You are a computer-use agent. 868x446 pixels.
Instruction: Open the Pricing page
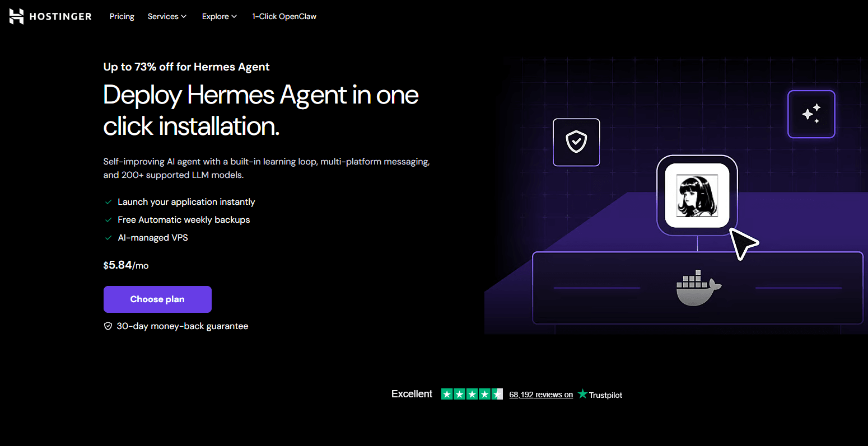pos(122,16)
